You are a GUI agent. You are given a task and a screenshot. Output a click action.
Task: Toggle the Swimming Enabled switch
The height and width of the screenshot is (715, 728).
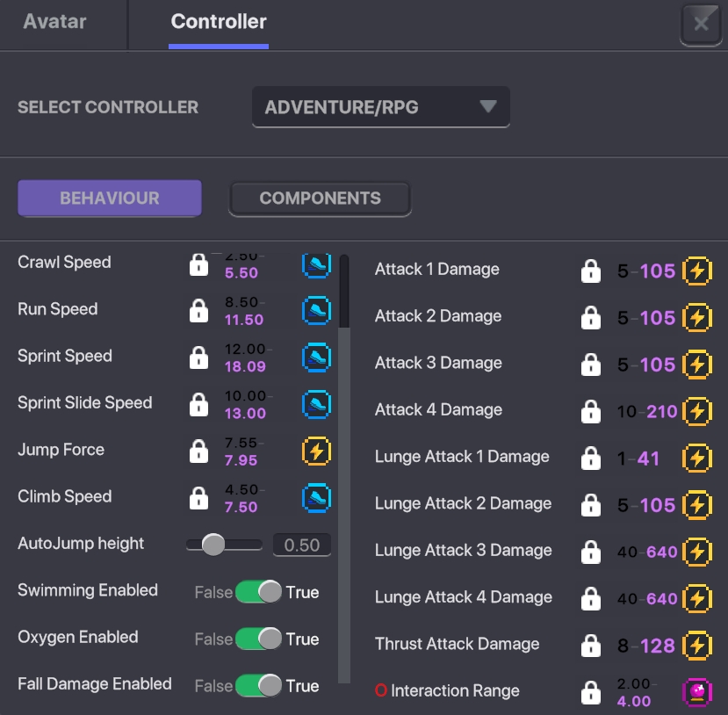tap(259, 592)
